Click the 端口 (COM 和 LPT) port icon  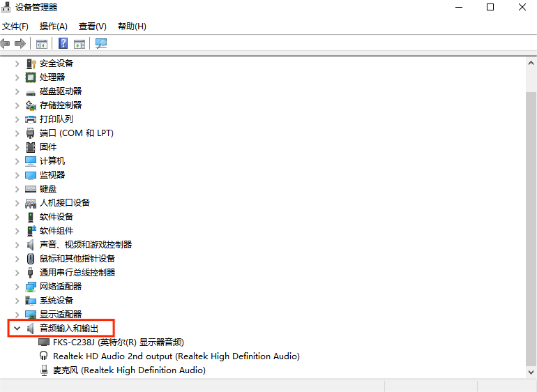click(31, 133)
